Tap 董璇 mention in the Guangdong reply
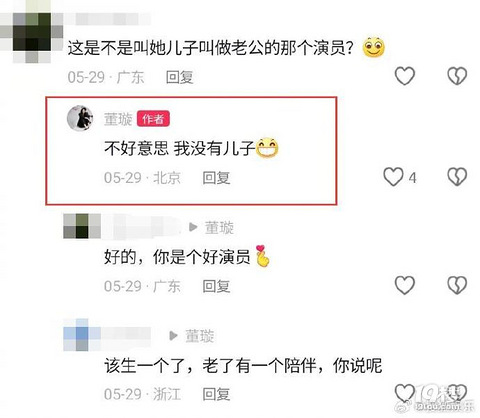 (x=219, y=228)
